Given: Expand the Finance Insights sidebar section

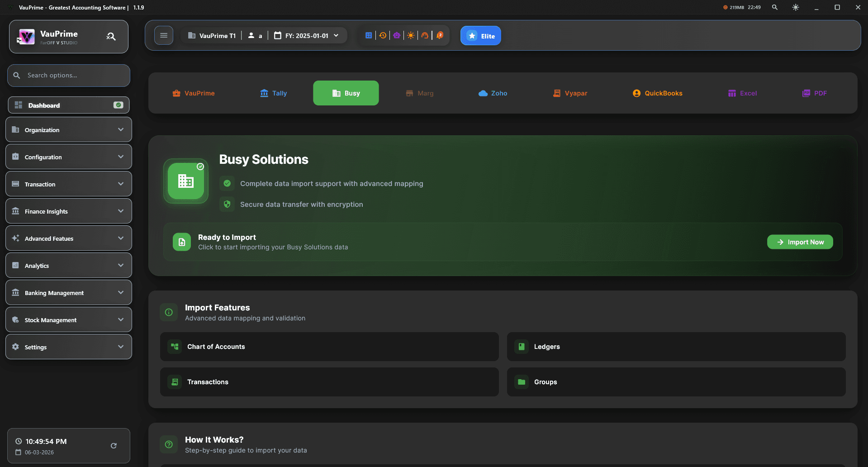Looking at the screenshot, I should 69,211.
